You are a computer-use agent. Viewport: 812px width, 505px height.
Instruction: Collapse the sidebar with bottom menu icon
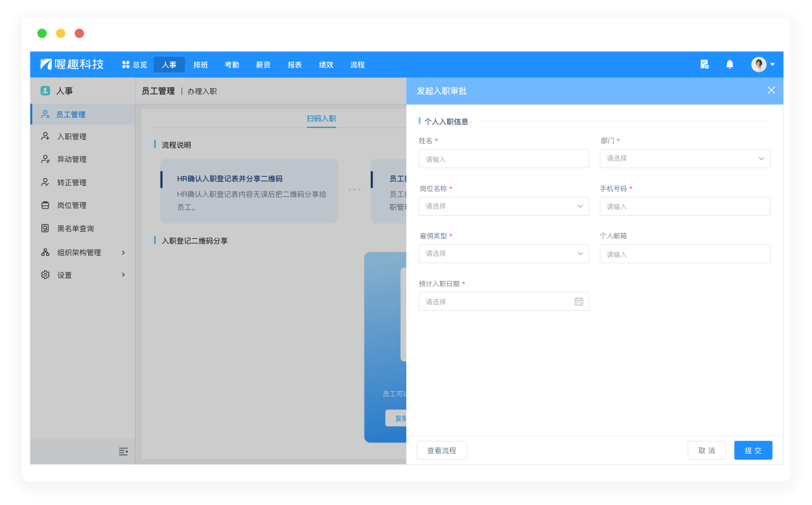coord(123,451)
